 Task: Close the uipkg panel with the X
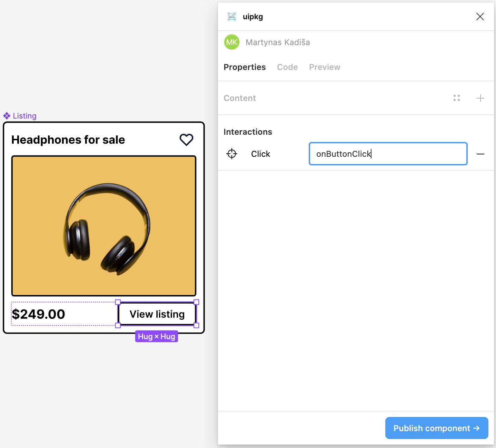480,16
